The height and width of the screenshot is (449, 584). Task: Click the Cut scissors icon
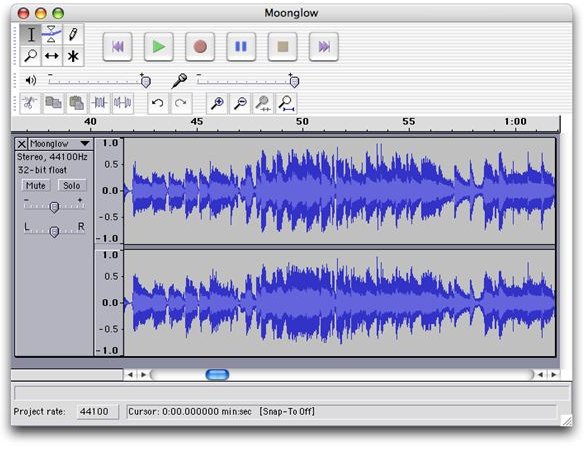pyautogui.click(x=30, y=103)
